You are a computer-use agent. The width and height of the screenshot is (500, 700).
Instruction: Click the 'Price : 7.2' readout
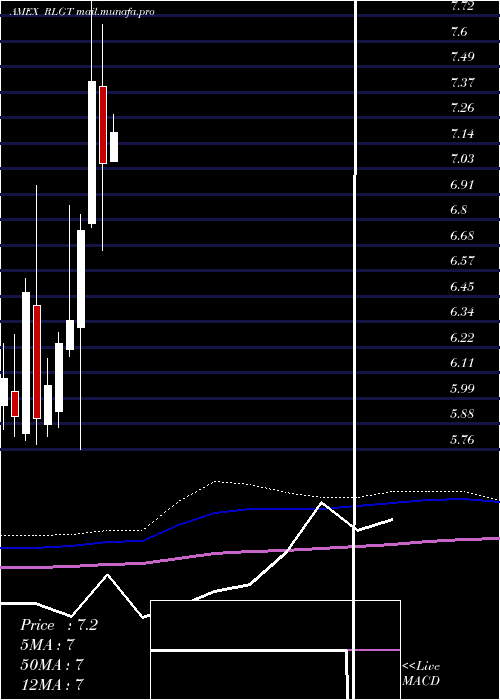59,625
